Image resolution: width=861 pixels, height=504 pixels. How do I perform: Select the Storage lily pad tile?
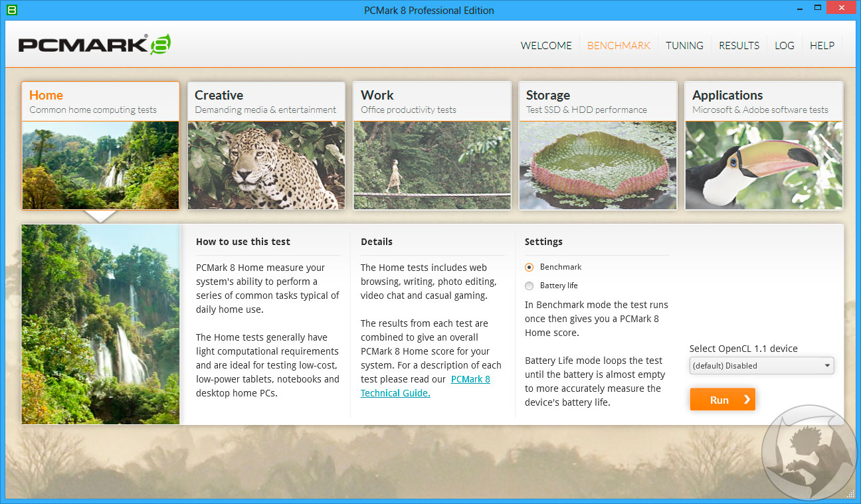tap(598, 145)
